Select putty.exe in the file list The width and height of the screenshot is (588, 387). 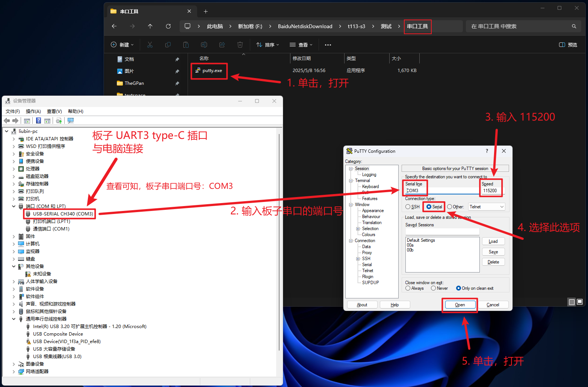209,71
